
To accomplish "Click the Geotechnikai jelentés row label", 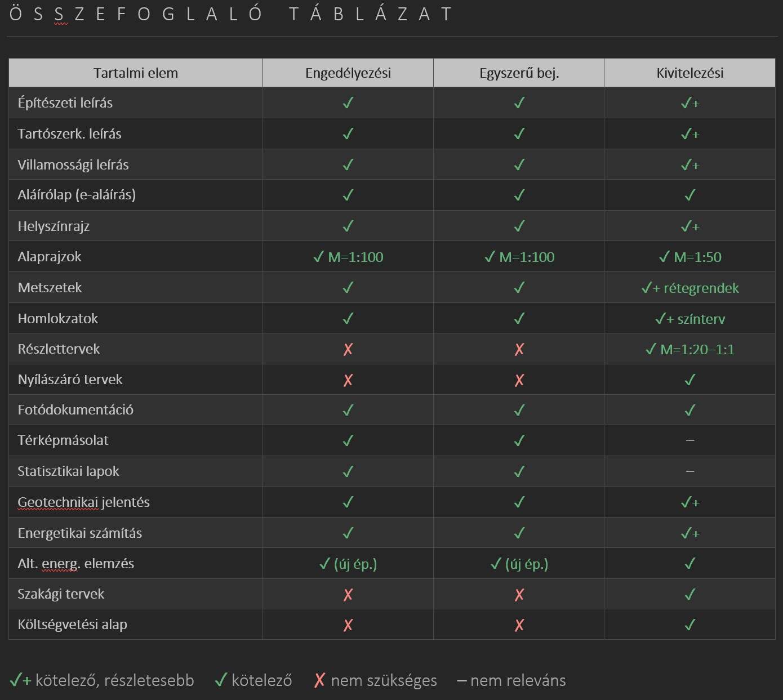I will click(x=84, y=502).
